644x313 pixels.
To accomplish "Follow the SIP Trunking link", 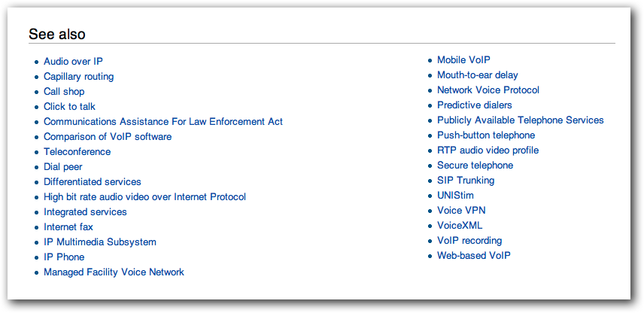I will point(466,181).
